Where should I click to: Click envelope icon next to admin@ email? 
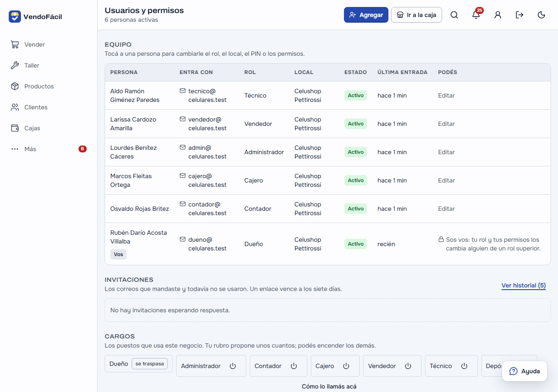pyautogui.click(x=183, y=148)
